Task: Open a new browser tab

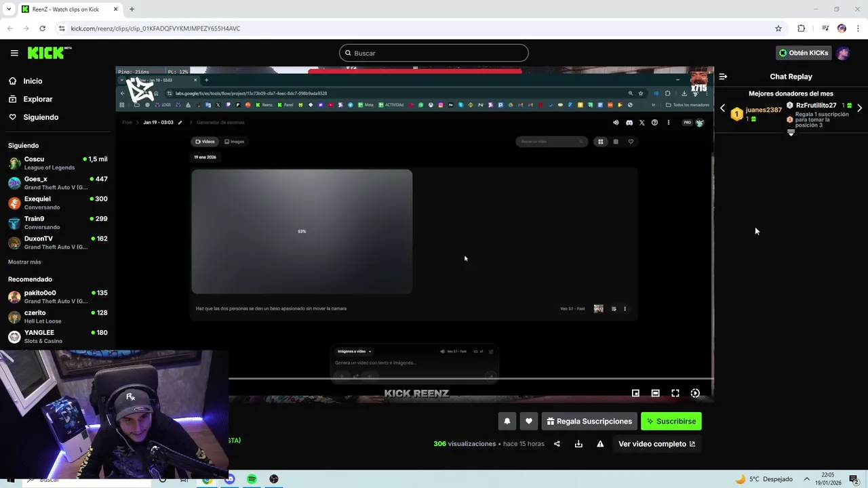Action: 132,9
